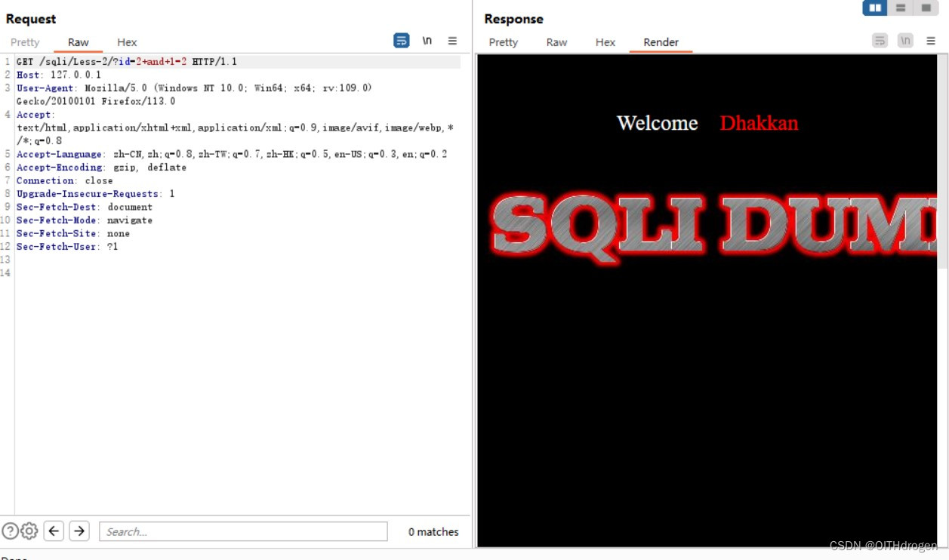
Task: Click the Upgrade-Insecure-Requests: 1 line
Action: pyautogui.click(x=95, y=194)
